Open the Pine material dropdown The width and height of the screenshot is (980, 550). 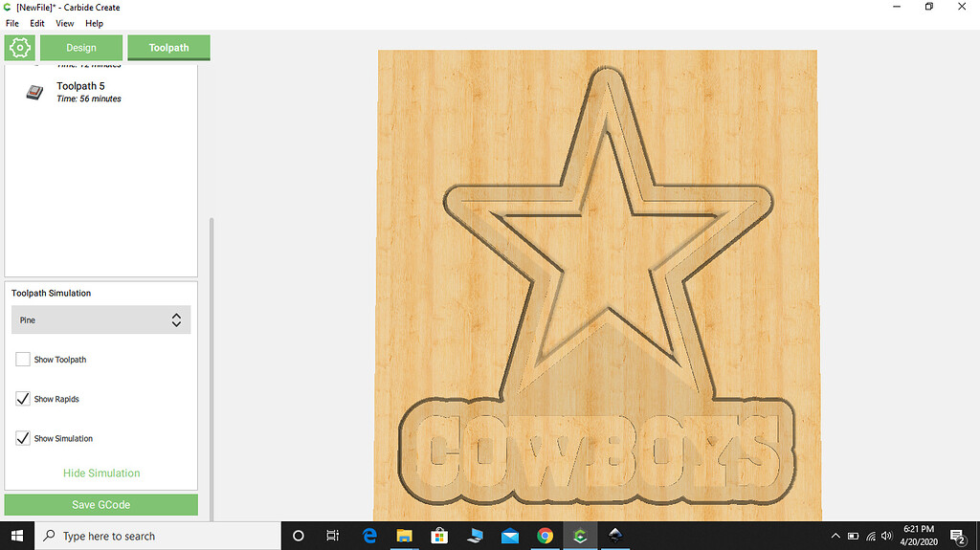101,320
